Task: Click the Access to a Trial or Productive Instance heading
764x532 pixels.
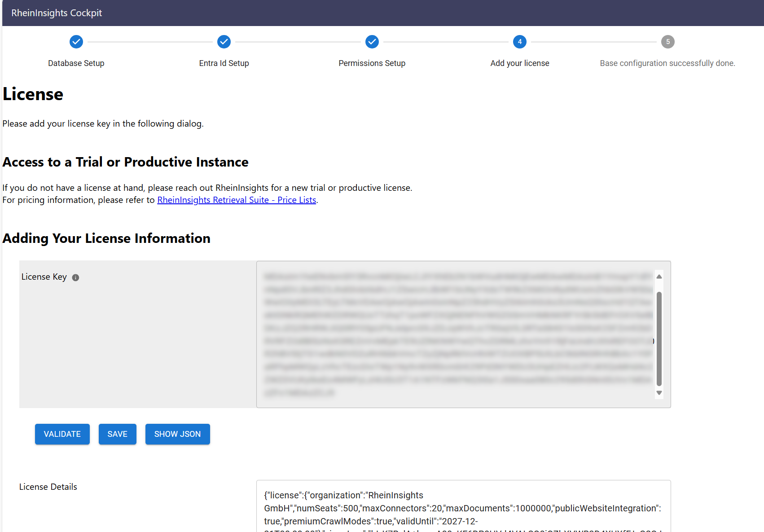Action: 125,162
